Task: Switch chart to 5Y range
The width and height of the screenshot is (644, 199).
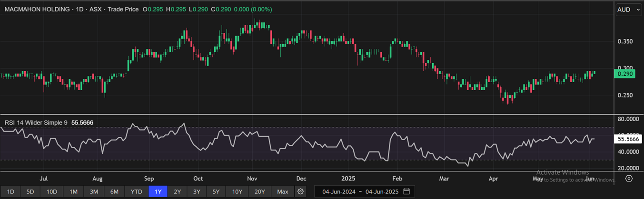Action: [x=217, y=191]
